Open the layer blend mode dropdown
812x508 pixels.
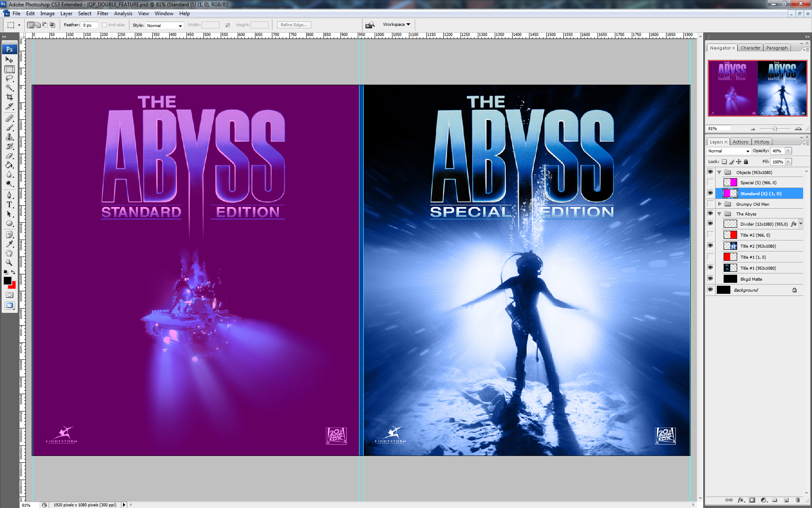729,151
